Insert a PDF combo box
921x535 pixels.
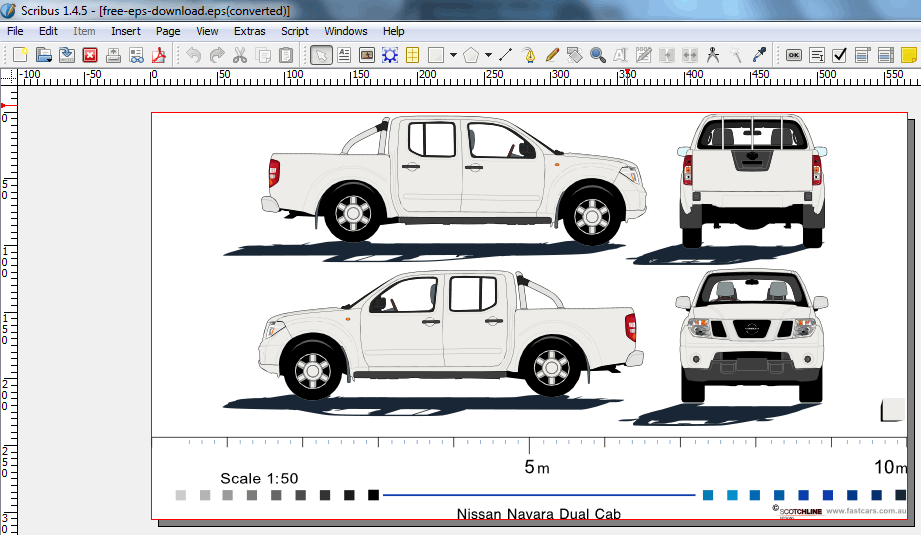pyautogui.click(x=862, y=55)
